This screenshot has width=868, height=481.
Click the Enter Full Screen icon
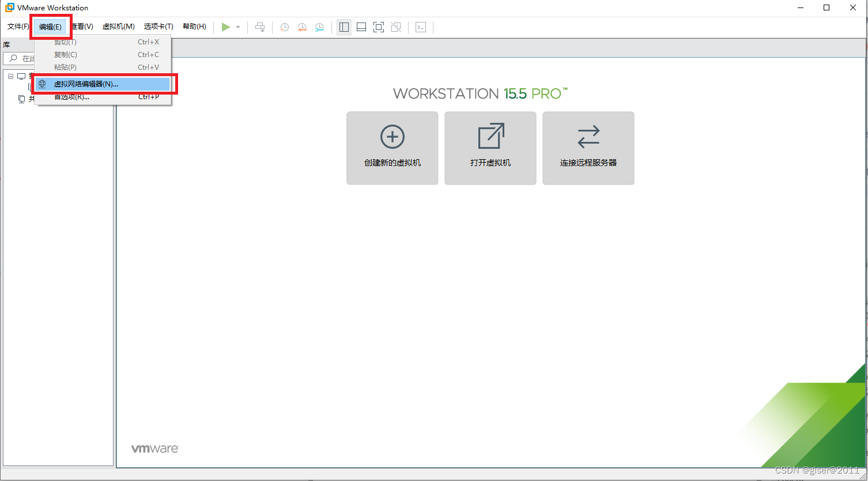pos(378,27)
